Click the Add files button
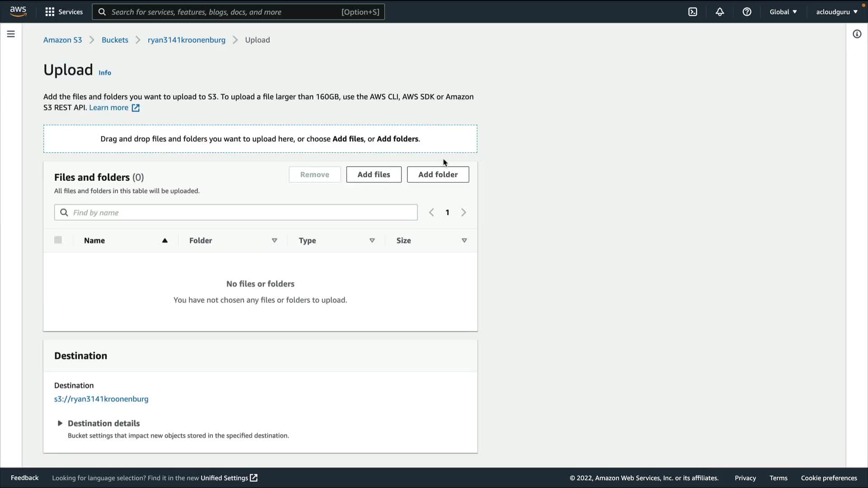This screenshot has height=488, width=868. coord(373,174)
